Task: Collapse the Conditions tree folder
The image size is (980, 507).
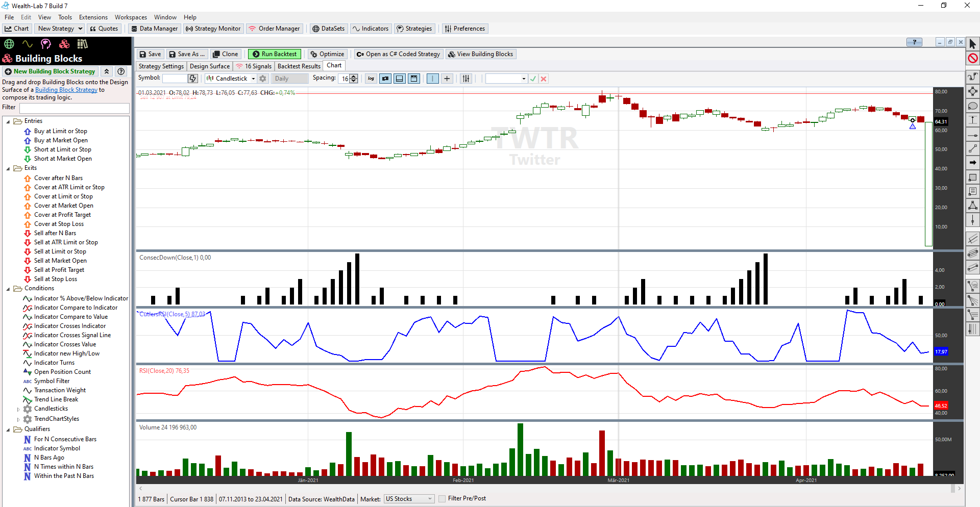Action: 8,289
